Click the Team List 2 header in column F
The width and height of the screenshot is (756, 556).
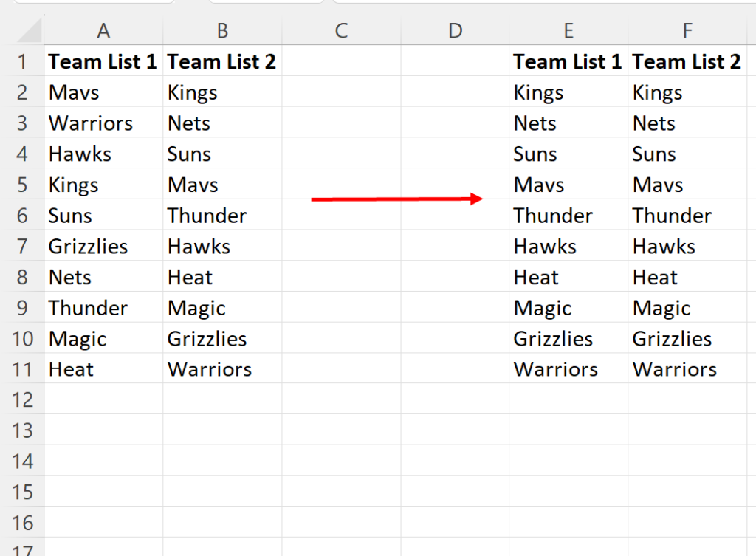tap(687, 61)
